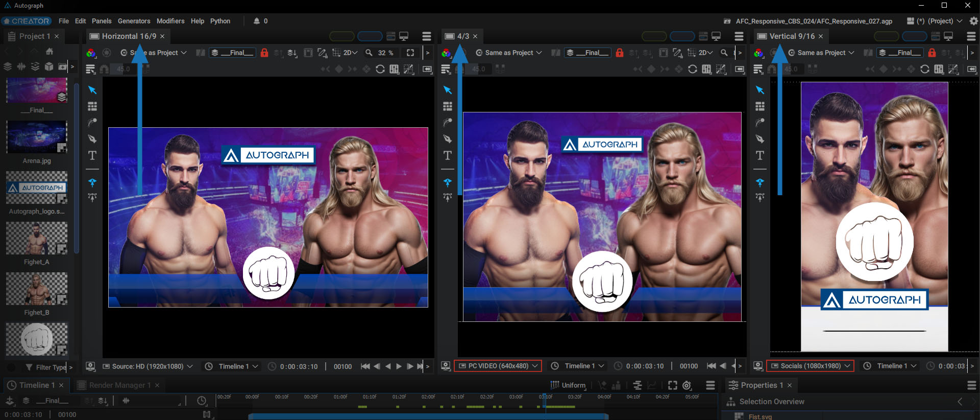Close the Properties 1 tab

(x=790, y=385)
